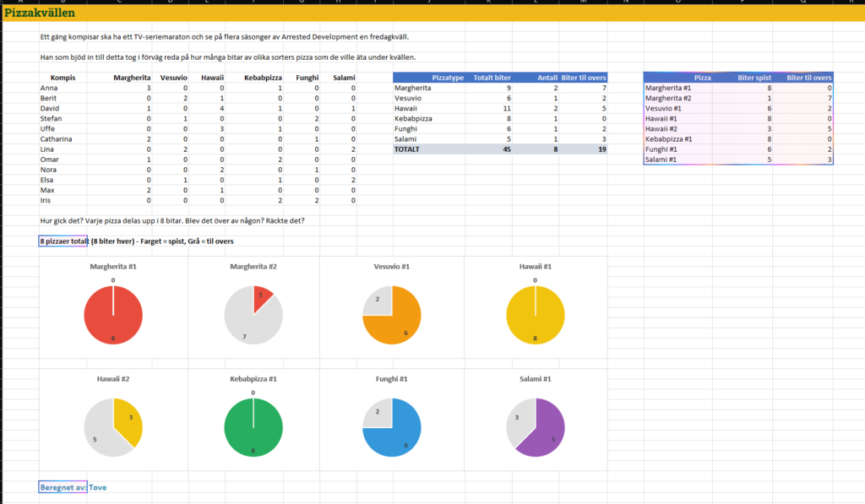Click the Pizzakvällen title cell
The image size is (865, 504).
[x=40, y=13]
